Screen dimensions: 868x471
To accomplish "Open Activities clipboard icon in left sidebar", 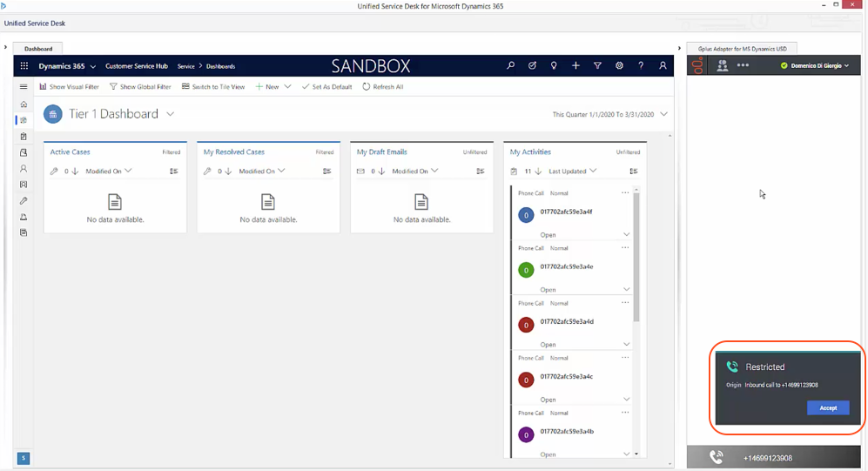I will 24,136.
